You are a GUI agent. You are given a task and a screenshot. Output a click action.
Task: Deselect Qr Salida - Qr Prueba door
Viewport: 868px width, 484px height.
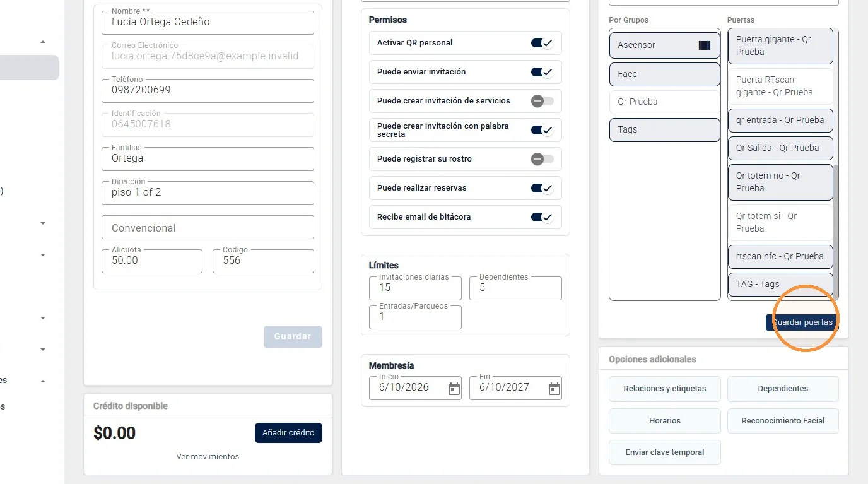tap(780, 148)
